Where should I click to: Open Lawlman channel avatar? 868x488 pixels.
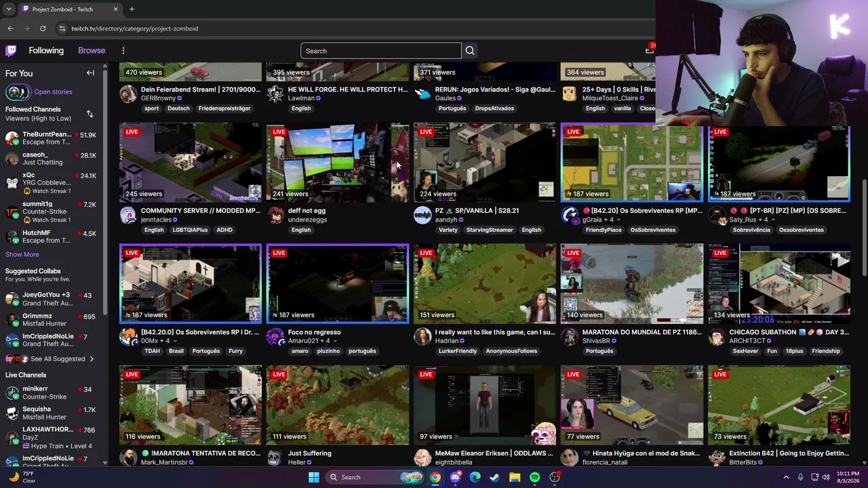click(275, 94)
